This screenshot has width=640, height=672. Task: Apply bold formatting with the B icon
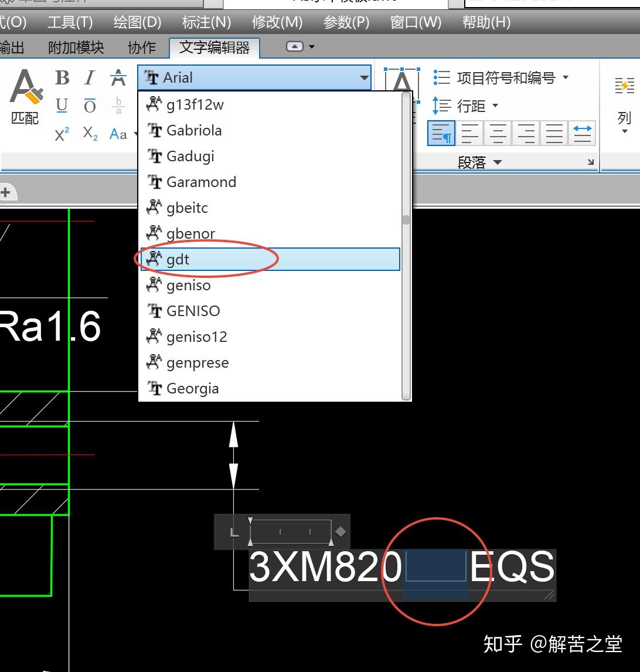(61, 77)
